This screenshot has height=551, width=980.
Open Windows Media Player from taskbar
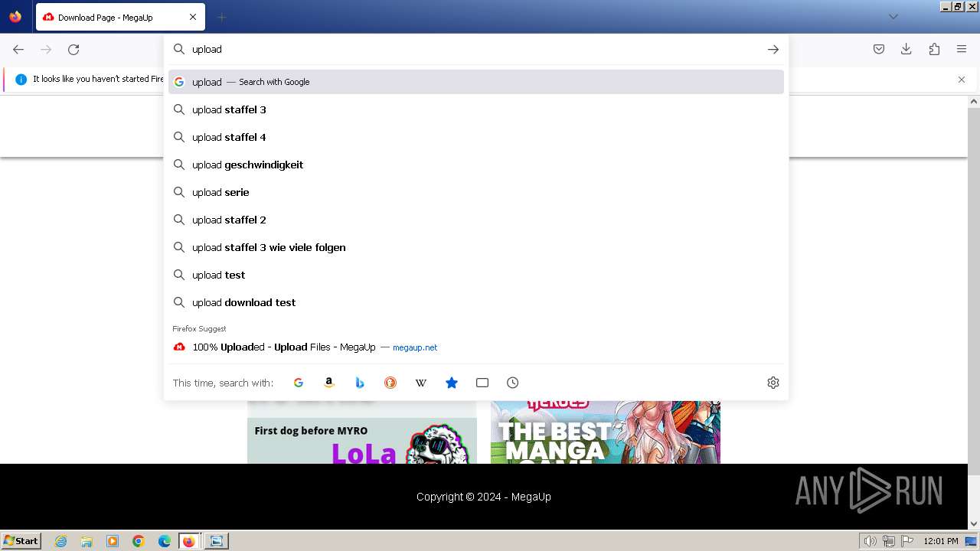(113, 541)
